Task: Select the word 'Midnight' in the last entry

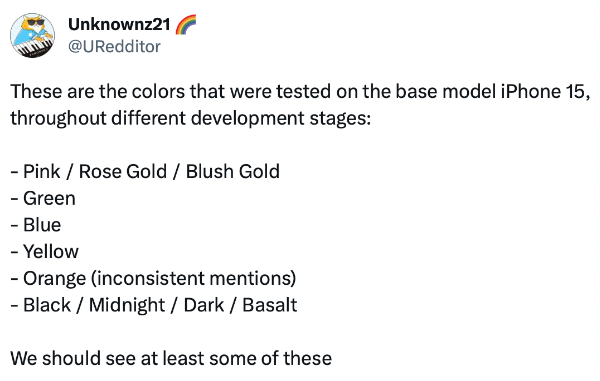Action: click(x=127, y=305)
